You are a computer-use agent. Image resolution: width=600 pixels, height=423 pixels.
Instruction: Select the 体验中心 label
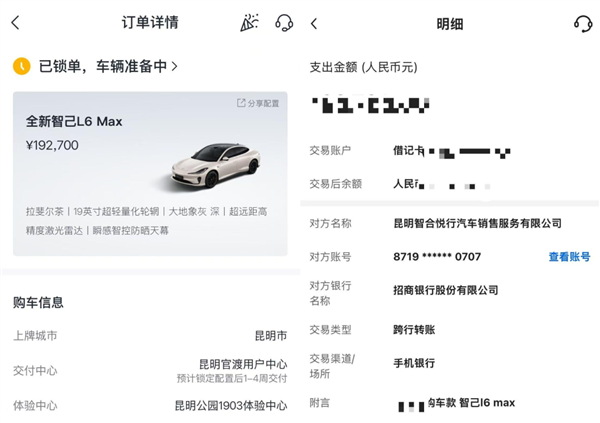tap(35, 406)
